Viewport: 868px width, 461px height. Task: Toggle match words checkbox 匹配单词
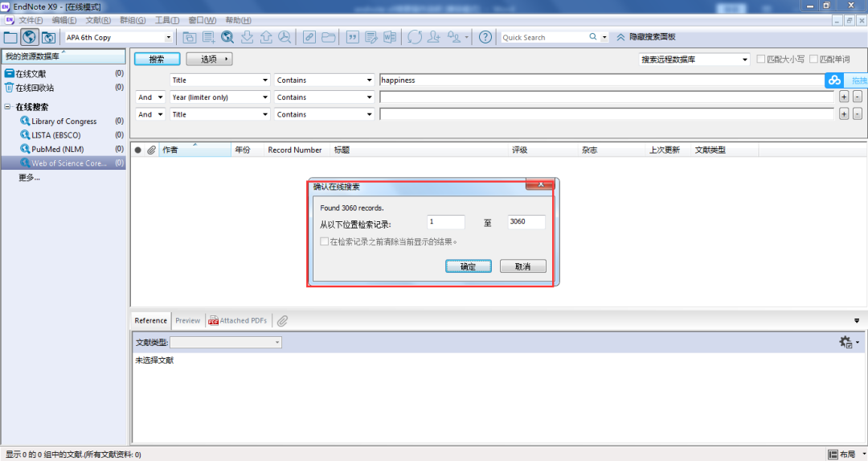coord(813,59)
